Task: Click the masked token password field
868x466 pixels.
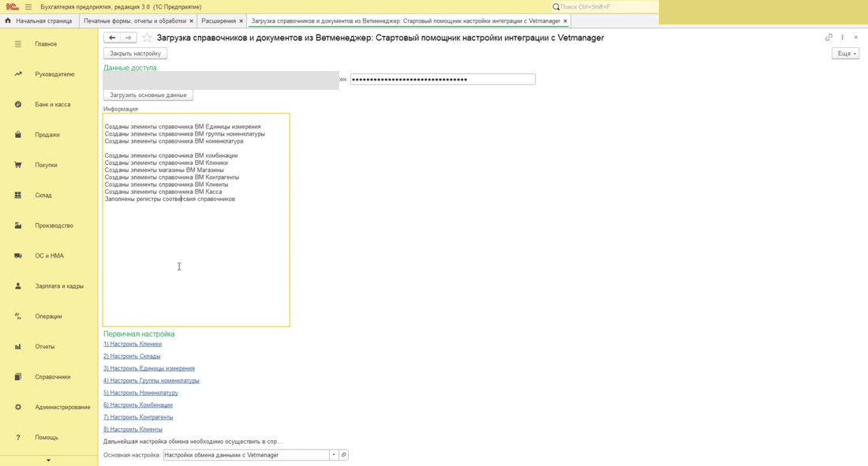Action: 443,79
